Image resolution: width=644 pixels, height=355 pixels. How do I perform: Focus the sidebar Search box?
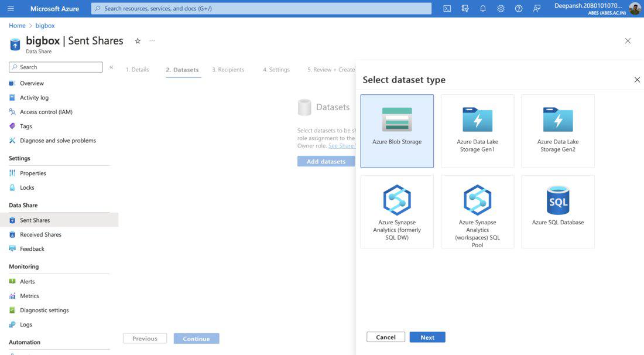pyautogui.click(x=56, y=67)
